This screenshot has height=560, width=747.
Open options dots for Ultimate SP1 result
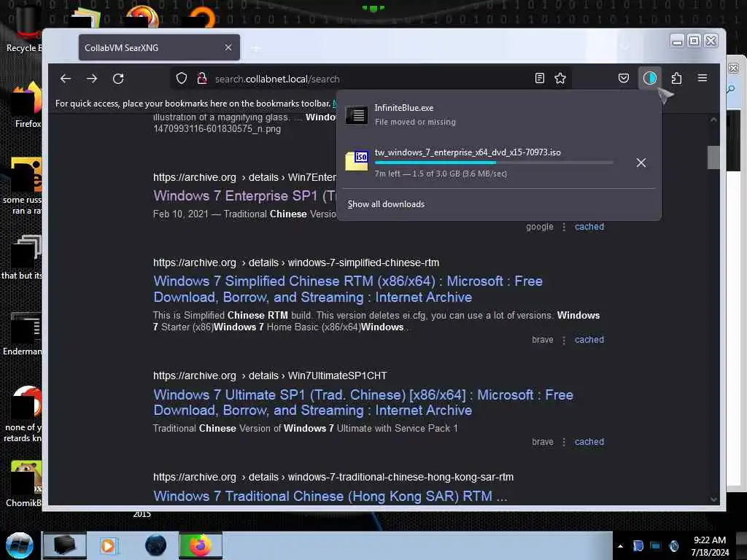[564, 442]
